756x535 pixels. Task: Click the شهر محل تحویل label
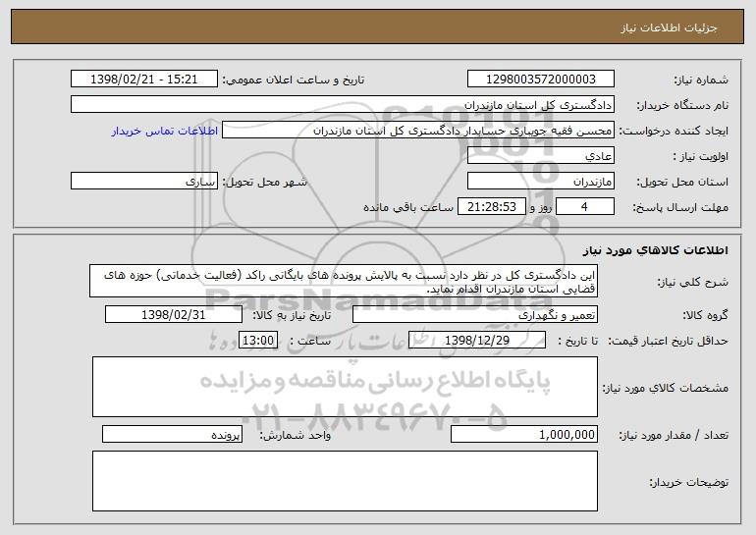(x=264, y=182)
